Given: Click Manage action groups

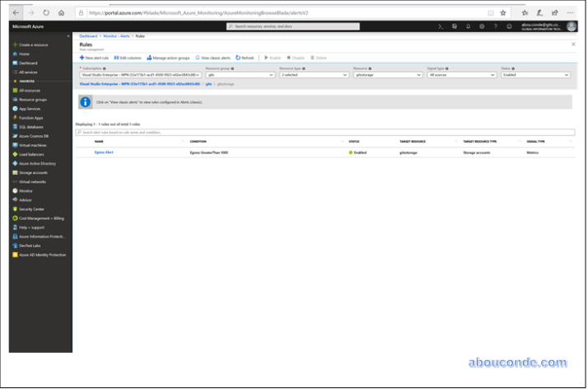Looking at the screenshot, I should (x=170, y=58).
